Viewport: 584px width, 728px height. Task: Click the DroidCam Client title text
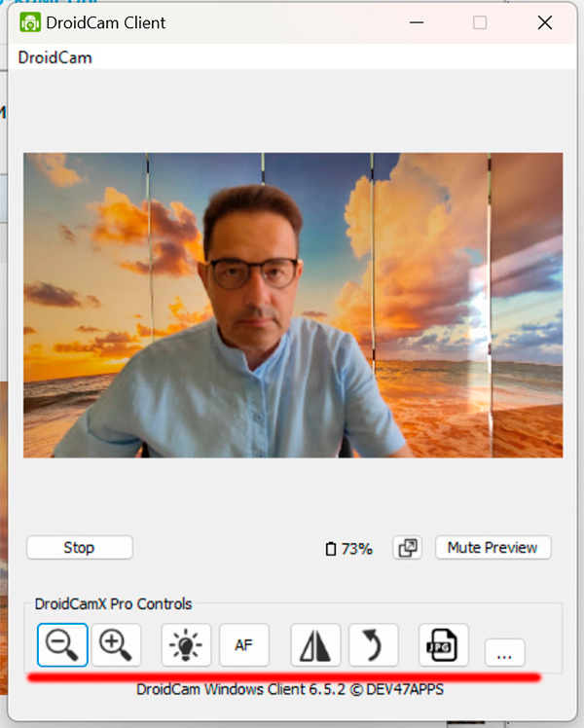106,22
